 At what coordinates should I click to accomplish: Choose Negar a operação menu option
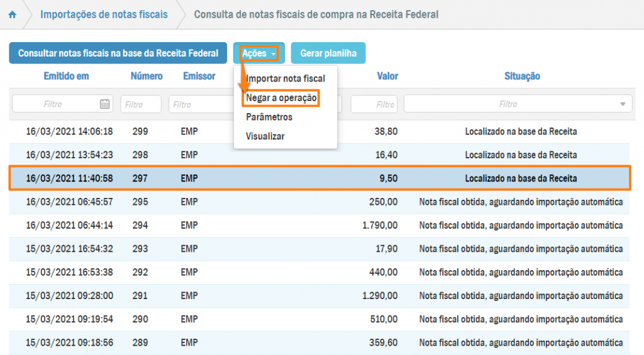281,98
